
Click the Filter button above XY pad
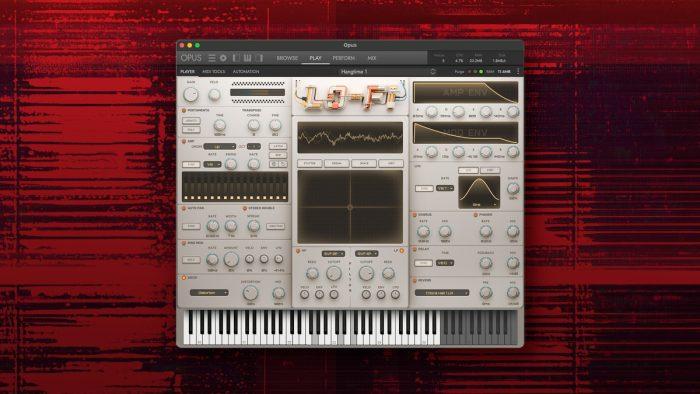[310, 164]
